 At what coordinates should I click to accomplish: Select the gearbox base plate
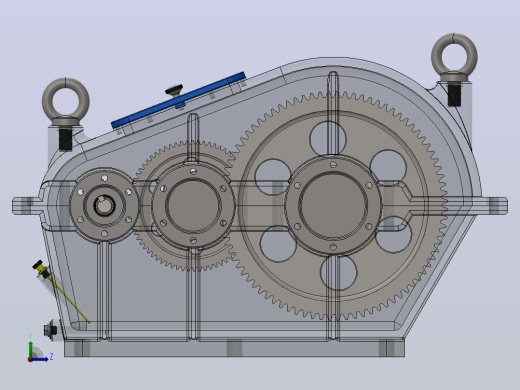tap(234, 348)
